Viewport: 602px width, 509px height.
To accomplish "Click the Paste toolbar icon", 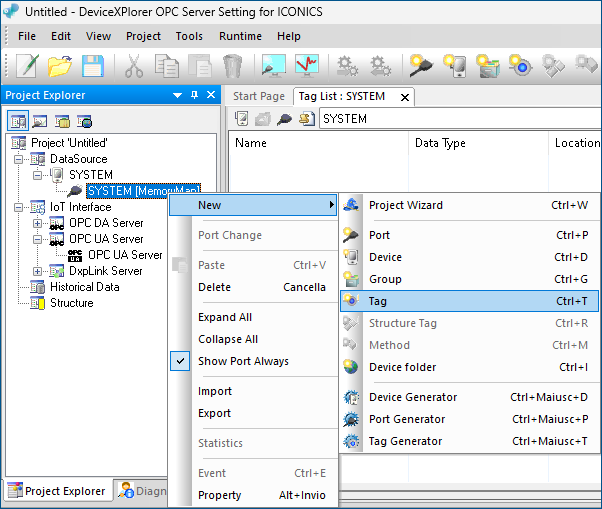I will (200, 66).
